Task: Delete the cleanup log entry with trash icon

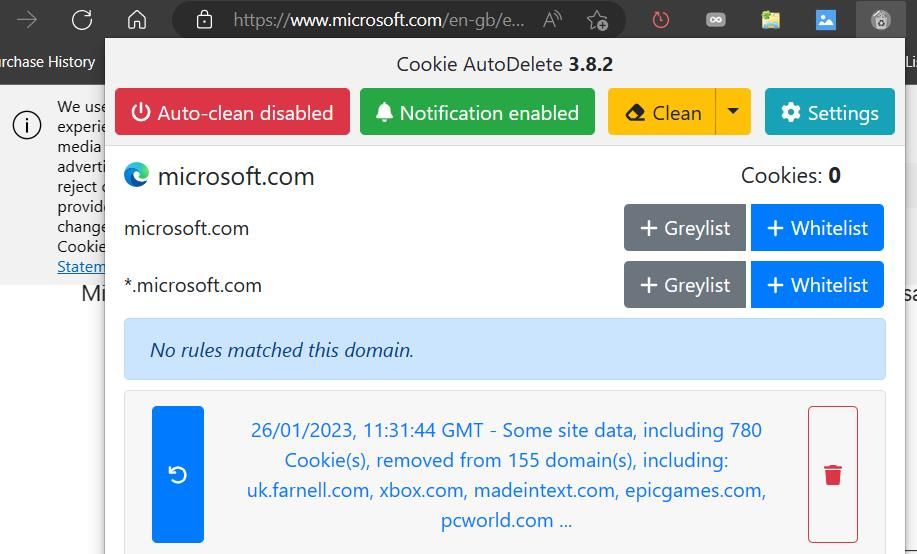Action: point(832,474)
